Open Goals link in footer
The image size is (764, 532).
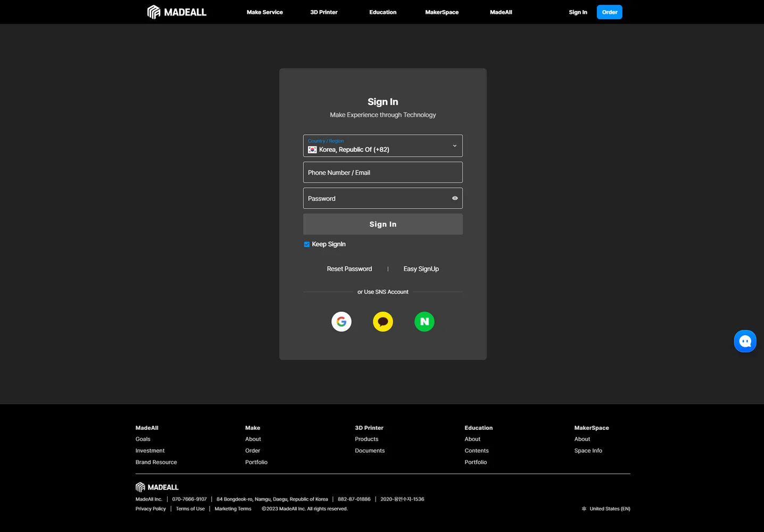pyautogui.click(x=143, y=439)
